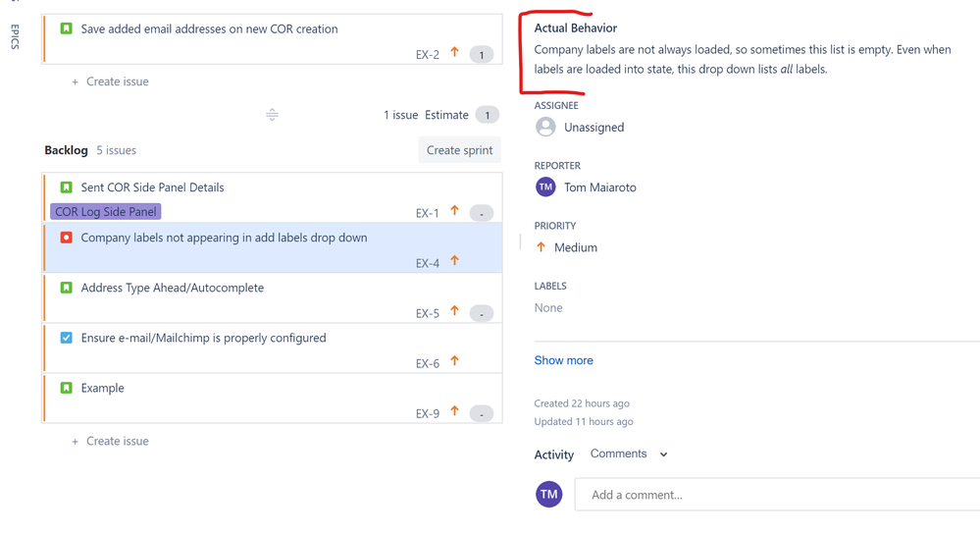Click the priority arrow on EX-2
980x534 pixels.
(455, 53)
